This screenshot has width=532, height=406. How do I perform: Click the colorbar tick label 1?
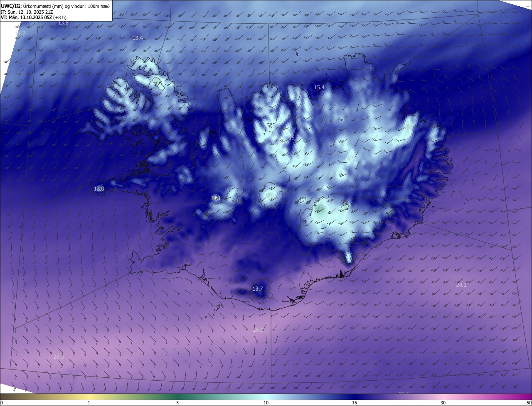click(89, 403)
